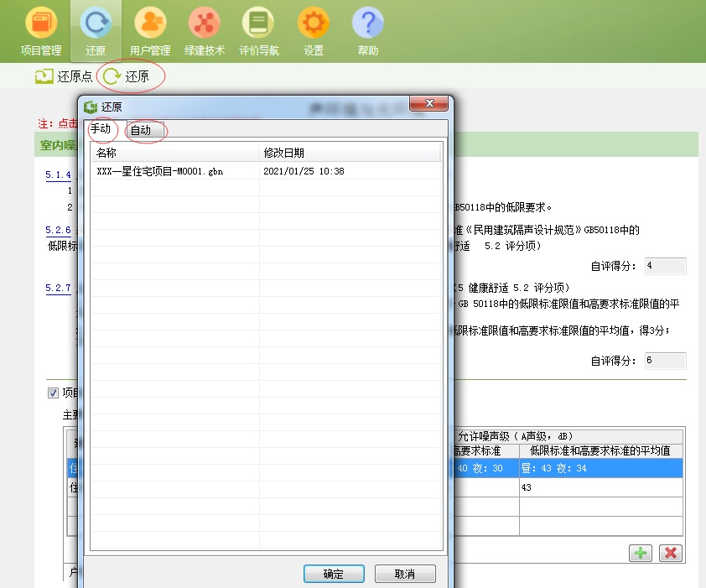Open the 绿建技术 icon
This screenshot has width=706, height=588.
[x=204, y=30]
